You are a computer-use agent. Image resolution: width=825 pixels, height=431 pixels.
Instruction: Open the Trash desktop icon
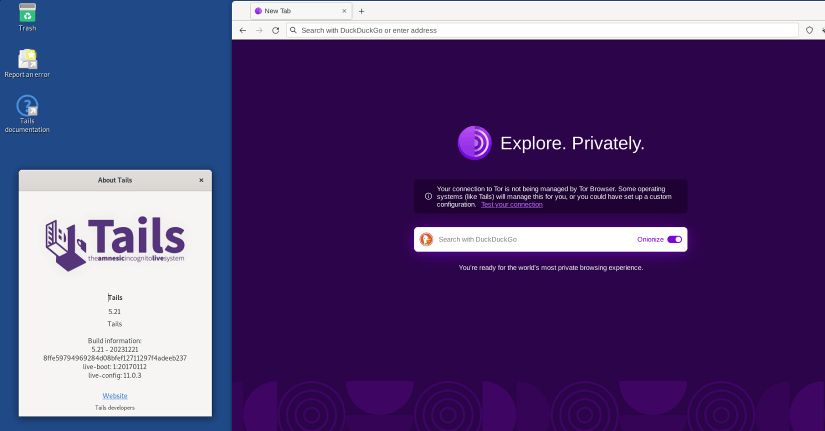(x=27, y=17)
